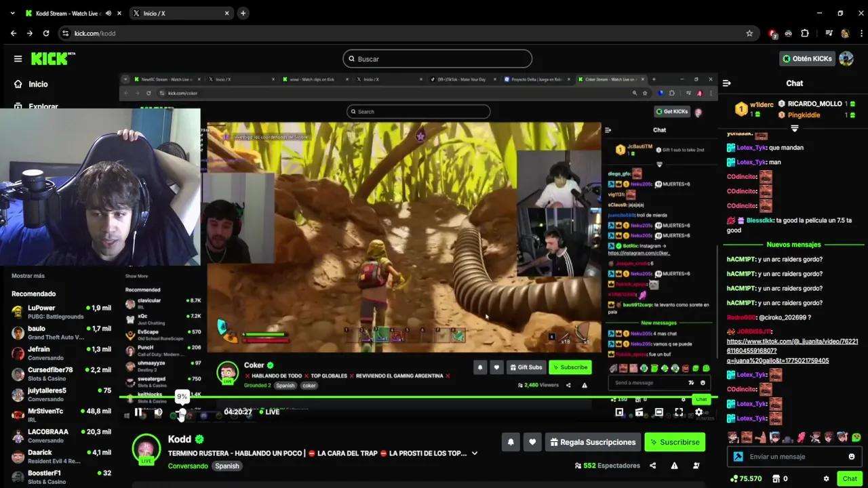Open chat settings gear icon

(x=826, y=479)
